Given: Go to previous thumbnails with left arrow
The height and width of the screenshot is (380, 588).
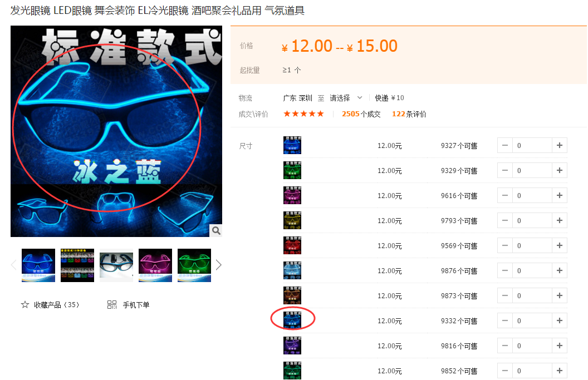Looking at the screenshot, I should click(14, 265).
